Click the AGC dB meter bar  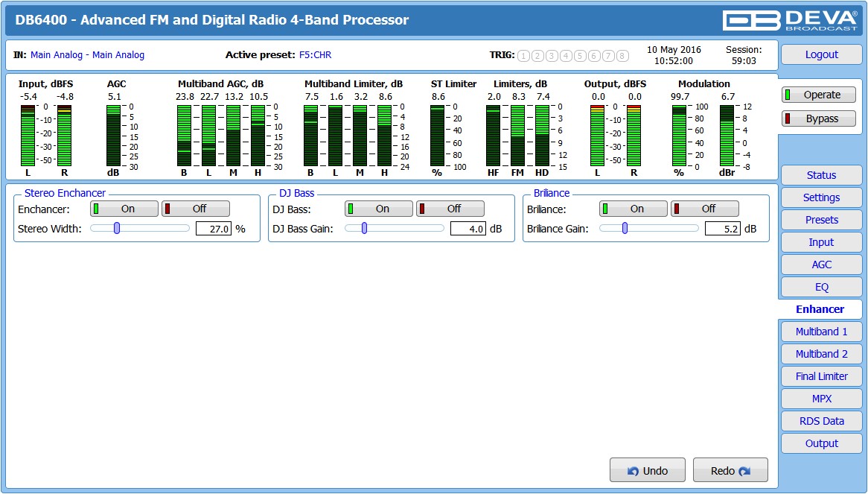(x=113, y=136)
